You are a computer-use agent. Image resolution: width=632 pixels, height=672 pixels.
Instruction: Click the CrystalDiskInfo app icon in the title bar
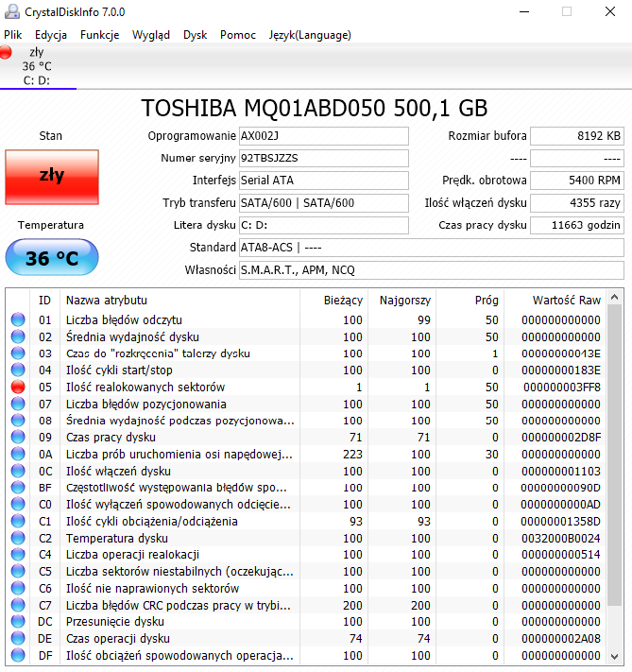coord(12,11)
